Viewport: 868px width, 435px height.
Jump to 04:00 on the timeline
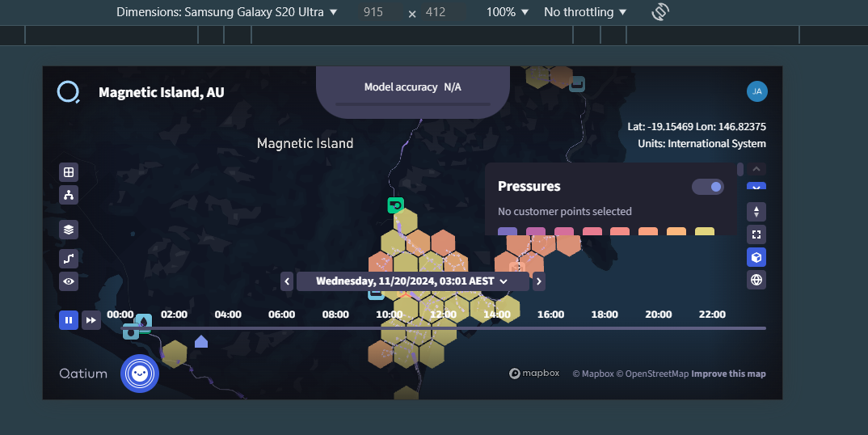click(228, 315)
